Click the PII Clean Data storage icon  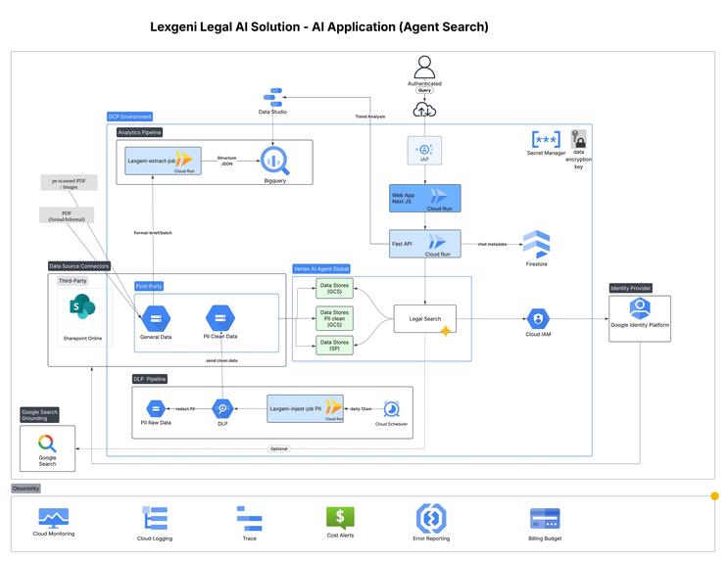pos(220,318)
